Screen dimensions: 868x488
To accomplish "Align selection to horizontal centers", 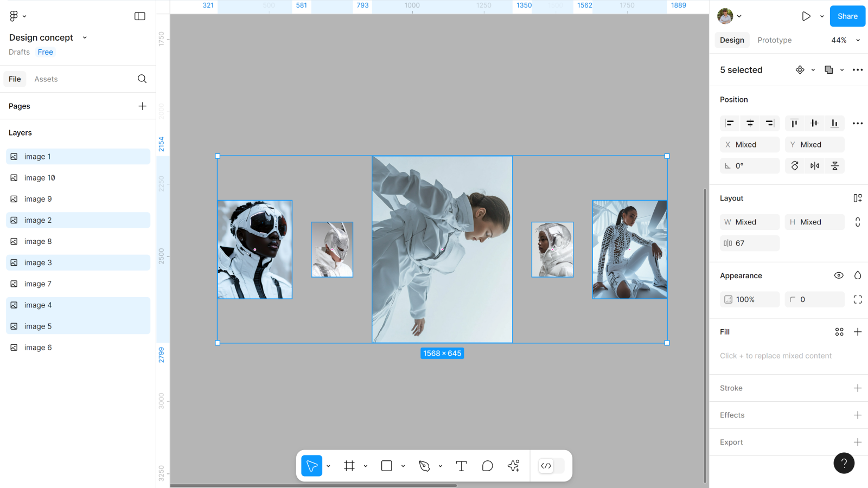I will 750,124.
